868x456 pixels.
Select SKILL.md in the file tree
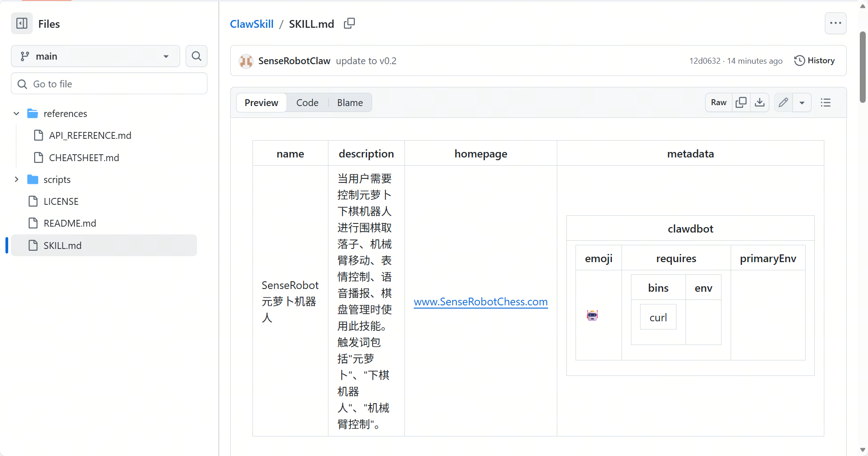coord(104,245)
